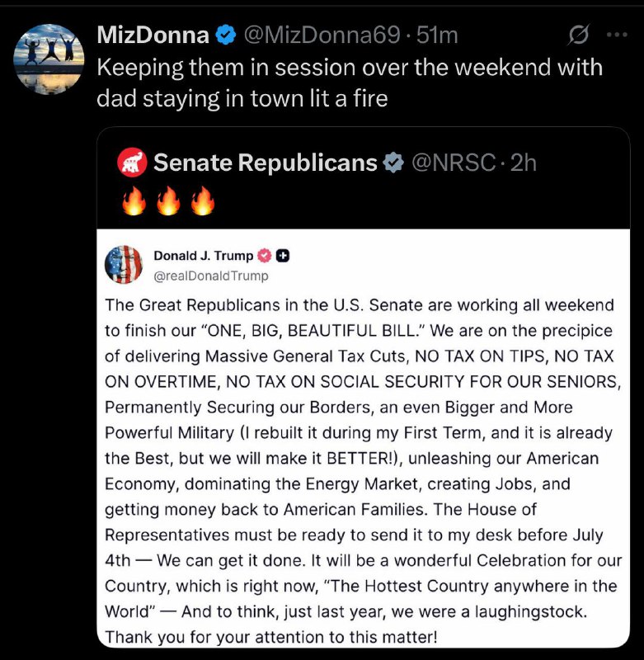Click the MizDonna display name

(153, 35)
